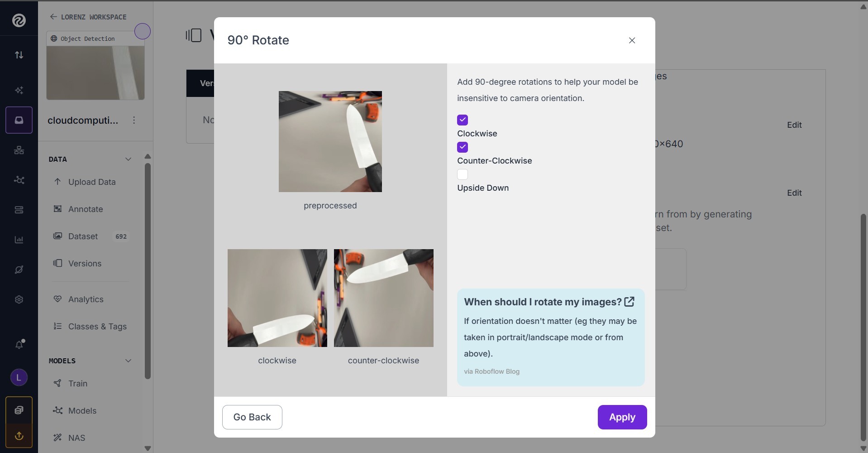Image resolution: width=868 pixels, height=453 pixels.
Task: Click the credits coins icon
Action: 19,410
